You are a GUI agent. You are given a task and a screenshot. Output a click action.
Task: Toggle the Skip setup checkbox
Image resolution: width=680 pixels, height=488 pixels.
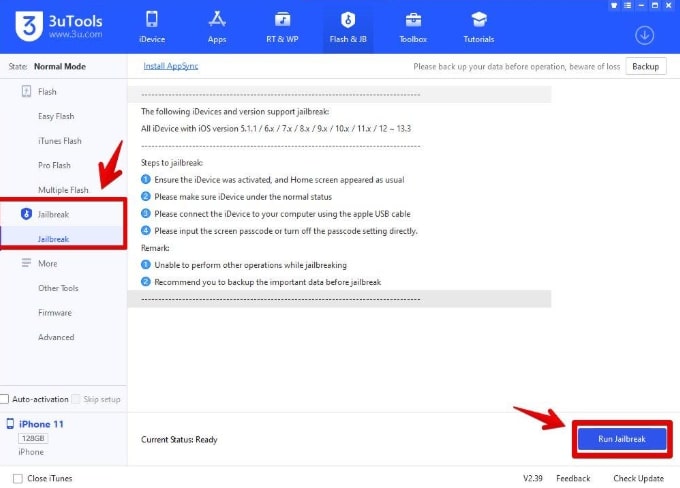76,399
